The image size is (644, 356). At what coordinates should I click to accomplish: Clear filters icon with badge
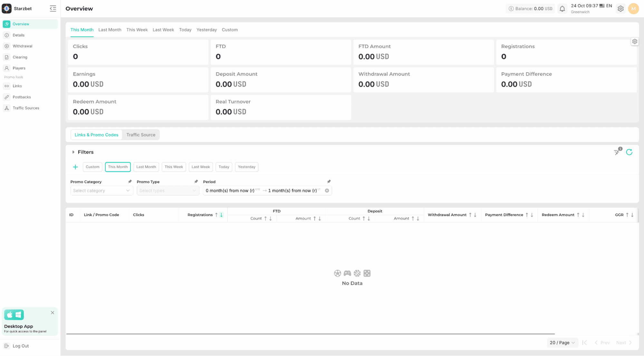tap(617, 152)
